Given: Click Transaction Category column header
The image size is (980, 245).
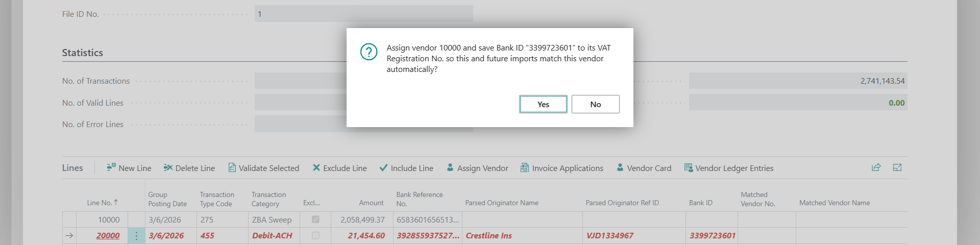Looking at the screenshot, I should tap(268, 199).
